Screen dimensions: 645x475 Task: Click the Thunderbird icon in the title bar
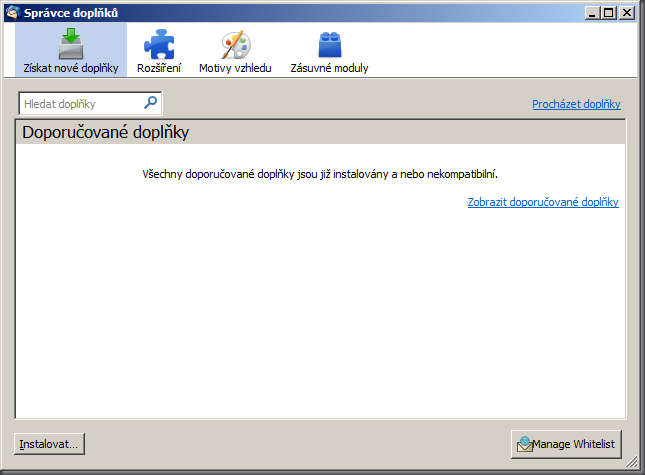13,12
